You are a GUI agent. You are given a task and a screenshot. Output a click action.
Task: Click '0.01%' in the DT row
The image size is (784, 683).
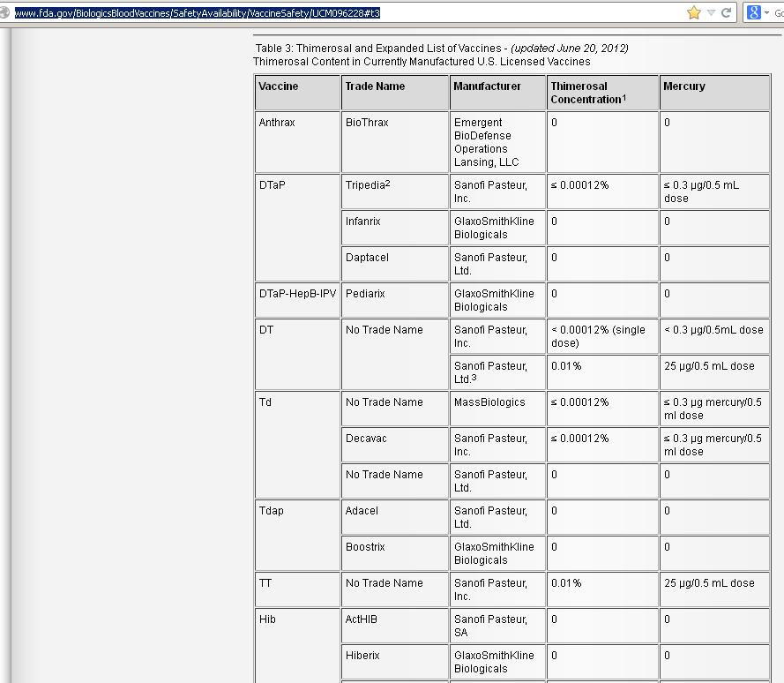[x=566, y=366]
